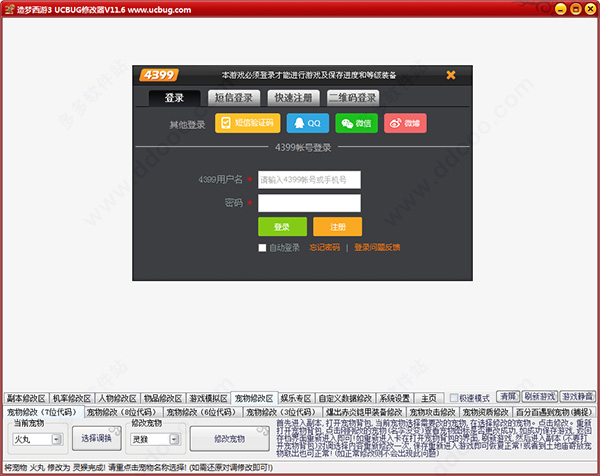
Task: Open the 机率修改区 tab
Action: point(72,398)
